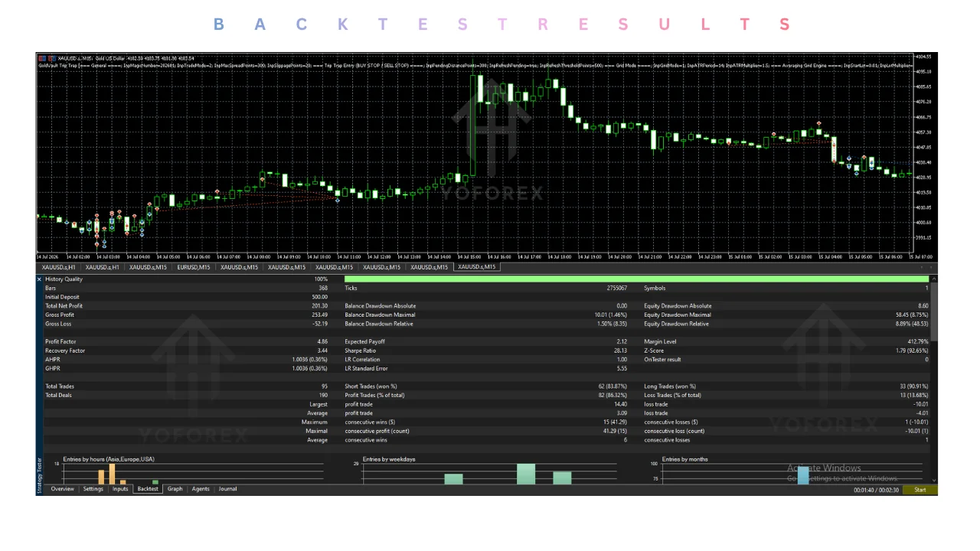Viewport: 980px width, 551px height.
Task: Click the 14 Jul 15:00 time axis label
Action: click(469, 257)
